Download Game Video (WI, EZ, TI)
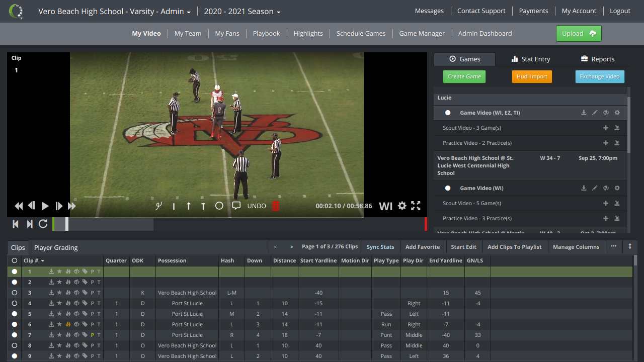The height and width of the screenshot is (362, 644). click(x=584, y=113)
